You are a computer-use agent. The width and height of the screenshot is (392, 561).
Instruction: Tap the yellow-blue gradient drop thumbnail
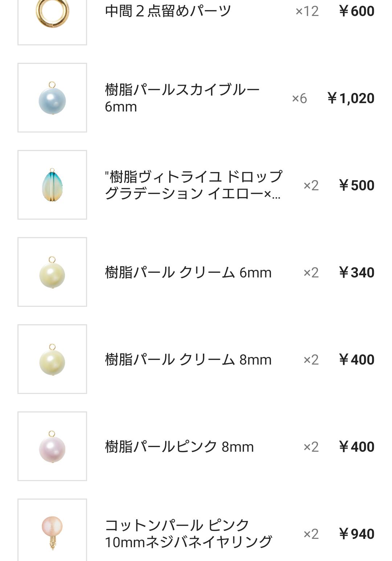point(52,185)
